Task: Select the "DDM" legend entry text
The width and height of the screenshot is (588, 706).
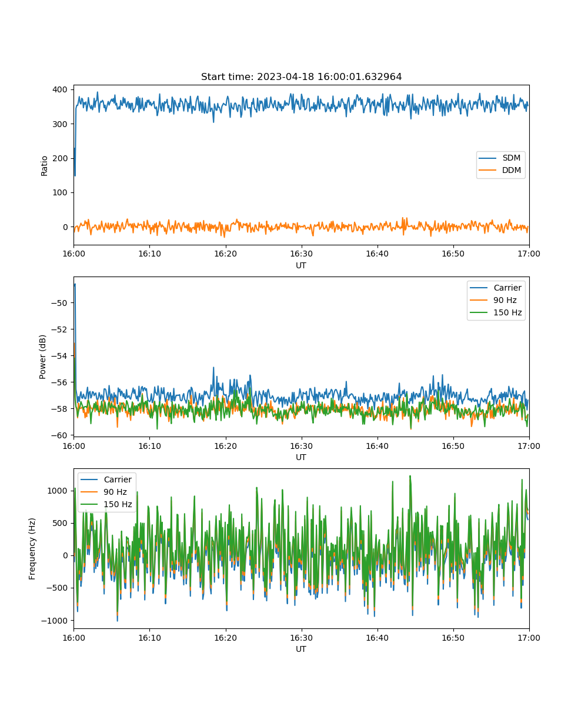Action: (x=512, y=171)
